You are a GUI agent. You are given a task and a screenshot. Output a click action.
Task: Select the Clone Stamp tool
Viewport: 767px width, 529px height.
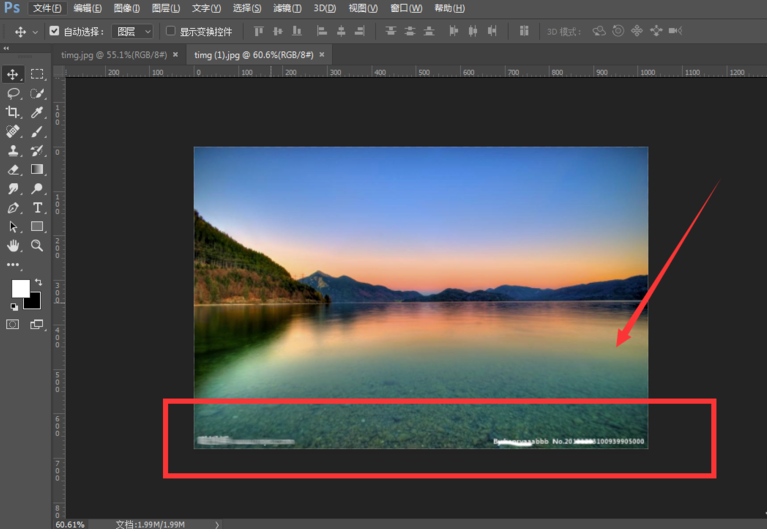(x=13, y=151)
